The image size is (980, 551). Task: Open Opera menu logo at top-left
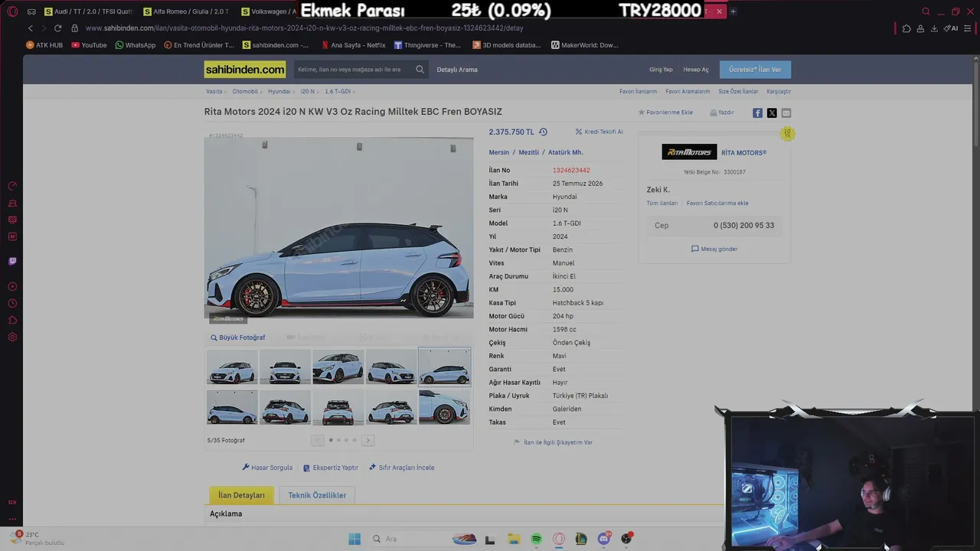point(12,11)
